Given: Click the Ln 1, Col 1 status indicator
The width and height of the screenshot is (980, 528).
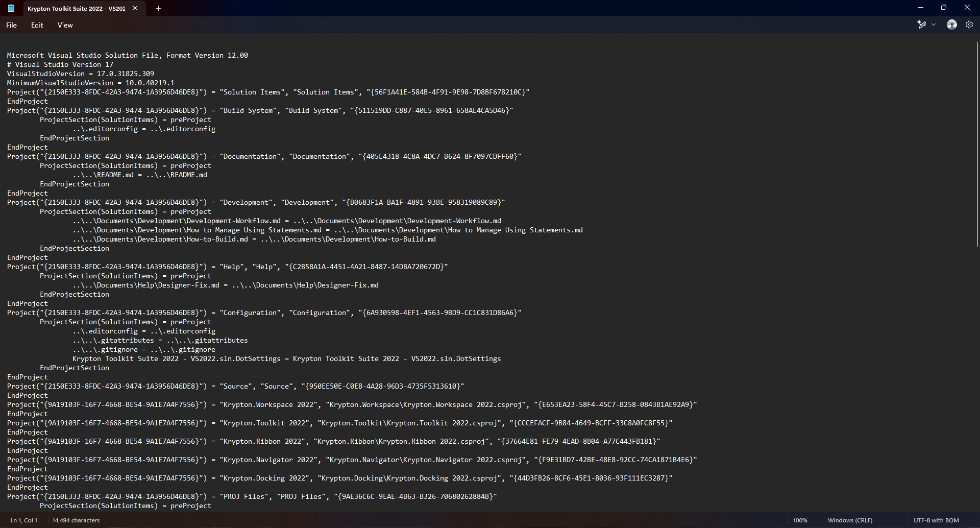Looking at the screenshot, I should (x=24, y=520).
